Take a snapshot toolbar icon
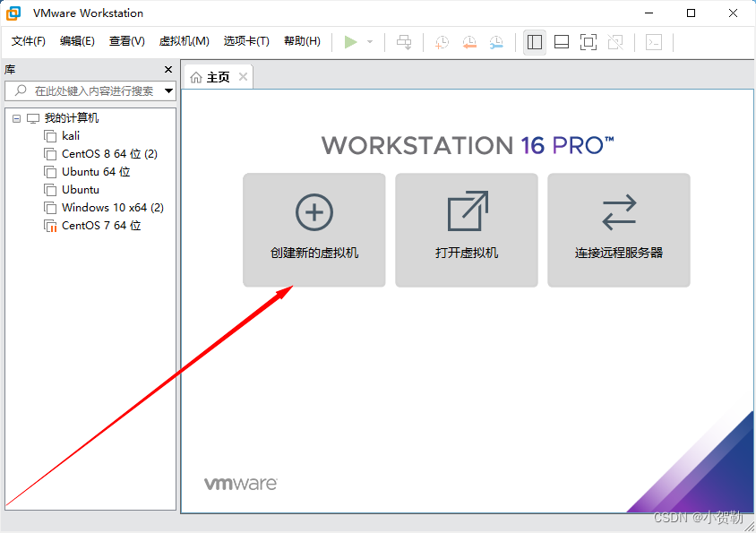This screenshot has width=756, height=533. (442, 42)
